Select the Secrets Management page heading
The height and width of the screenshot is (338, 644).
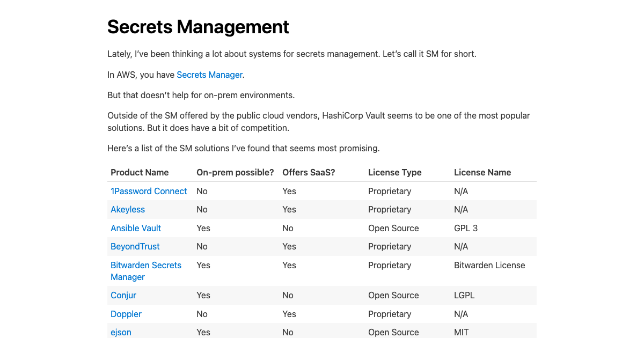198,26
